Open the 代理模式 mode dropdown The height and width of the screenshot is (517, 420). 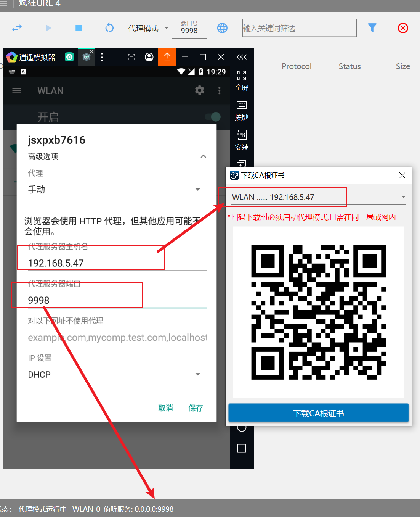pos(149,28)
